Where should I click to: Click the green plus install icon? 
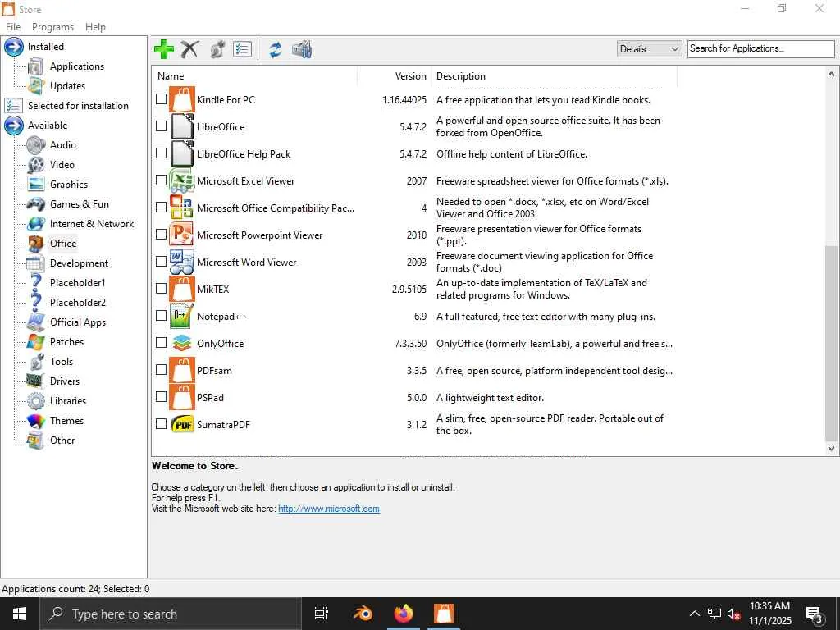(163, 49)
